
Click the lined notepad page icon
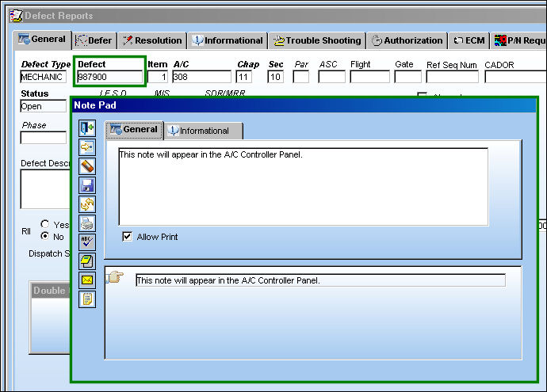[x=87, y=299]
